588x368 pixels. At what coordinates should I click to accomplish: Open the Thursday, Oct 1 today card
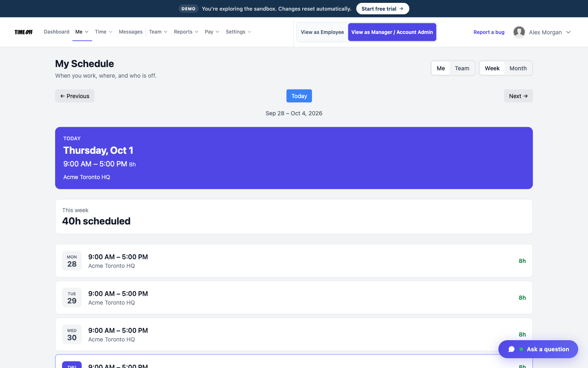[x=294, y=158]
